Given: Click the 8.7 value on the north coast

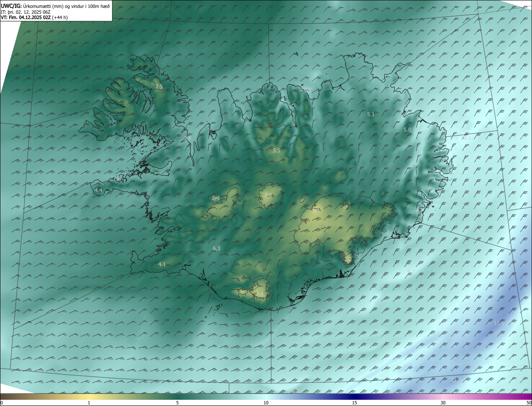Looking at the screenshot, I should coord(307,90).
